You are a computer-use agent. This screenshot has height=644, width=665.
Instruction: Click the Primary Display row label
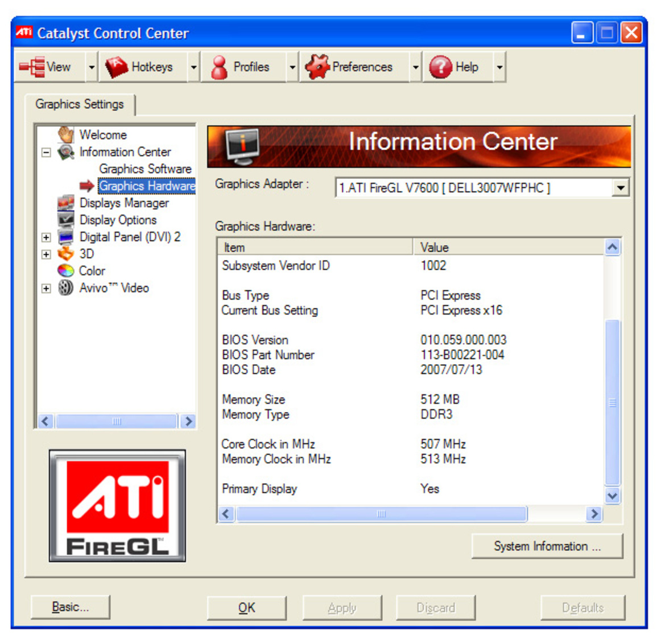259,489
